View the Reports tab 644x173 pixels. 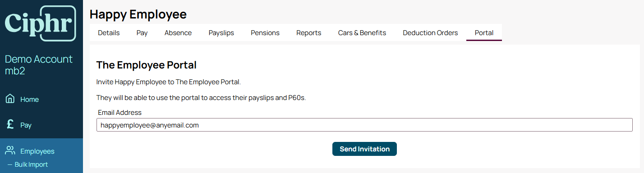309,32
